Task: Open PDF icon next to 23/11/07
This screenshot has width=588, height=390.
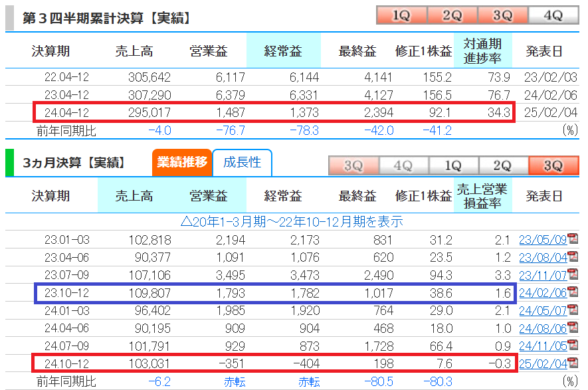Action: pos(573,274)
